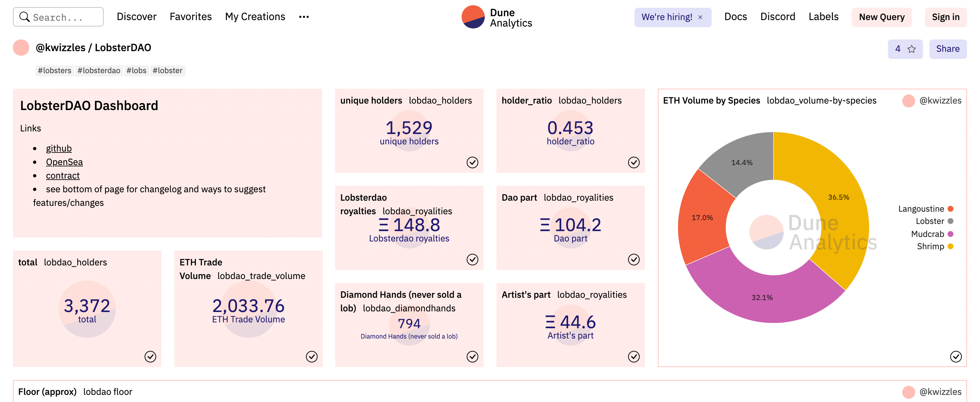Screen dimensions: 980x402
Task: Dismiss the We're hiring banner
Action: click(x=700, y=17)
